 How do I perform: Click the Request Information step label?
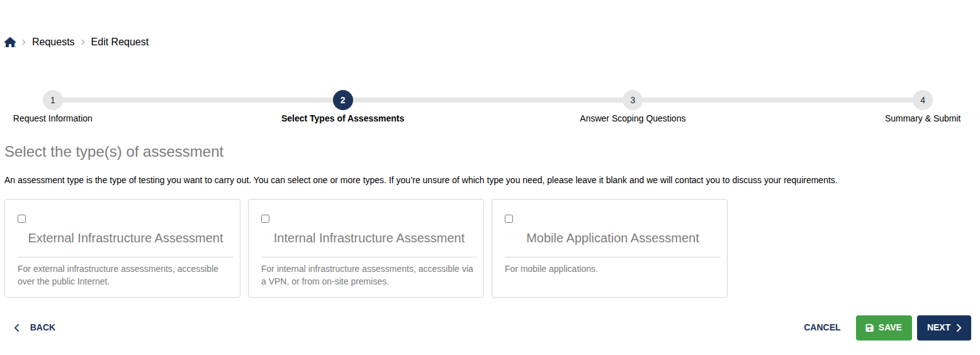click(x=53, y=118)
